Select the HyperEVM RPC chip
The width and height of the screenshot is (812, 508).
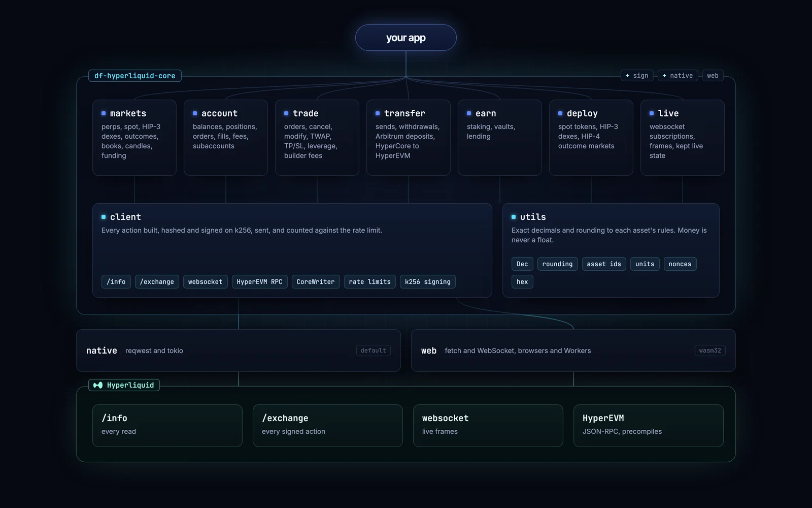260,281
